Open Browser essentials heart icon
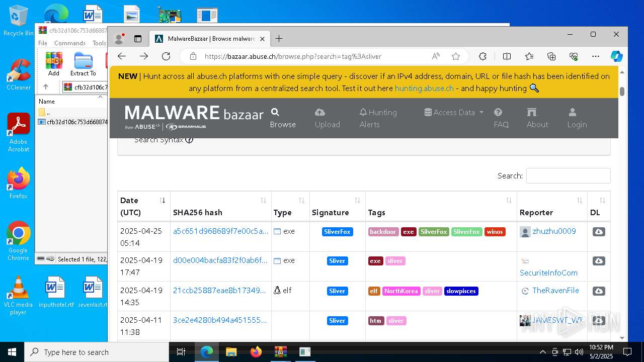 point(574,56)
